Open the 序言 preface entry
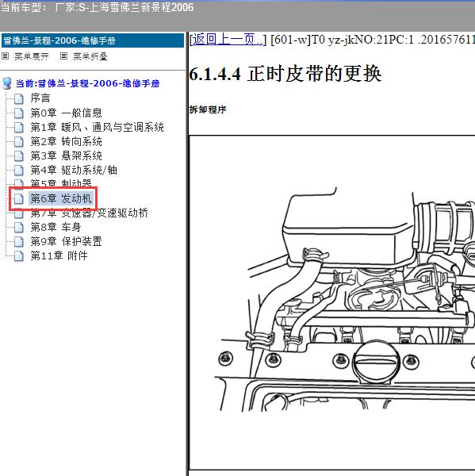Viewport: 475px width, 476px height. (x=40, y=98)
